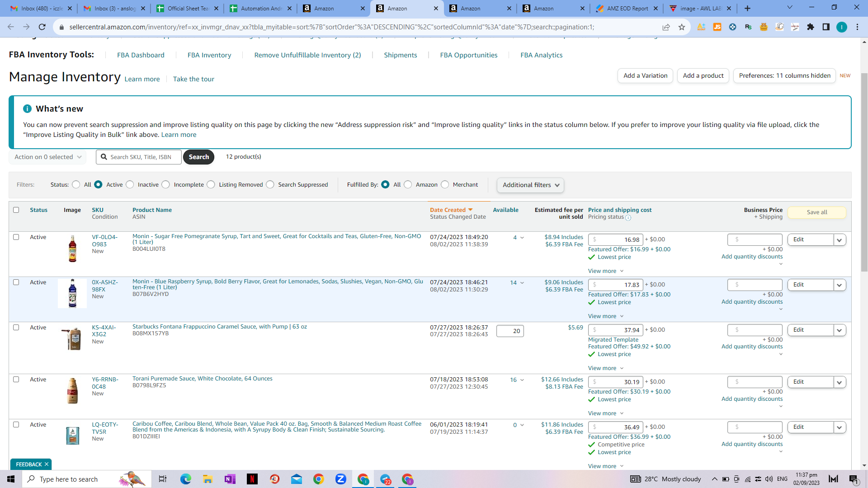Screen dimensions: 868x488
Task: Bookmark this page with the star icon
Action: (x=682, y=27)
